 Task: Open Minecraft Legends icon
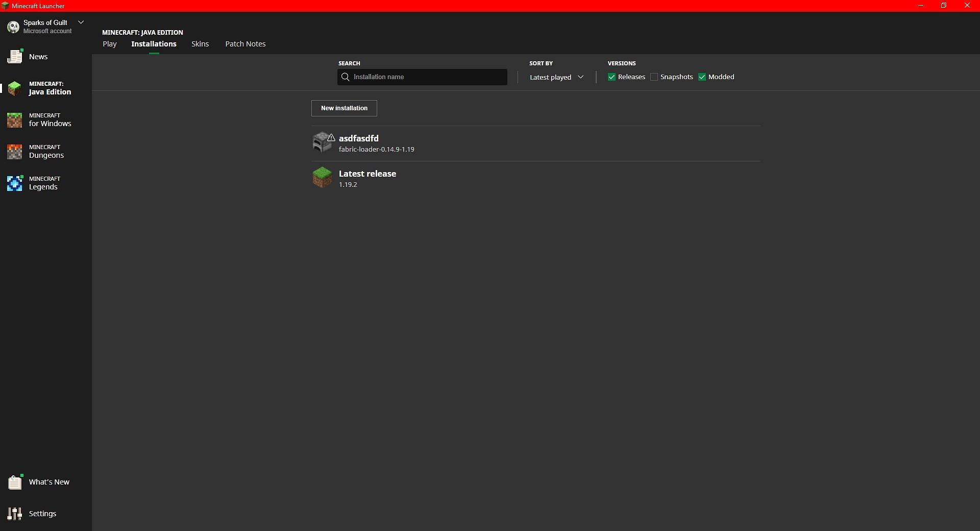tap(15, 183)
